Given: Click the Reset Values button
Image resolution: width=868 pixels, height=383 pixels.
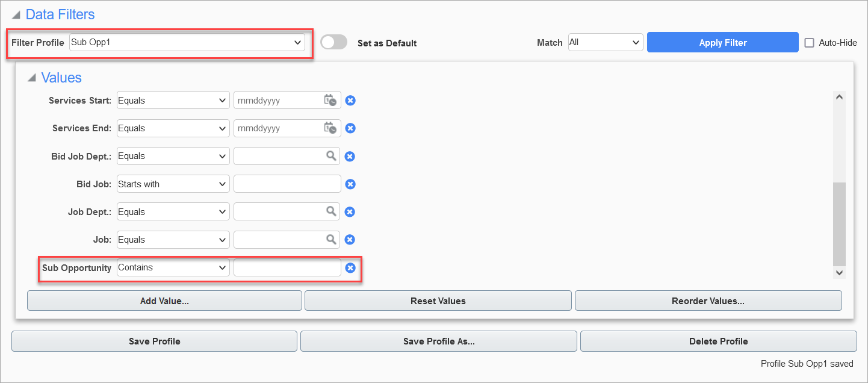Looking at the screenshot, I should pos(438,300).
